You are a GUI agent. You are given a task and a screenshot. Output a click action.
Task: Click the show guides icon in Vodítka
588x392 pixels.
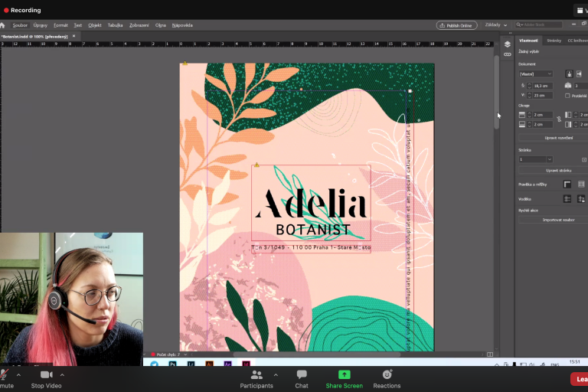567,199
